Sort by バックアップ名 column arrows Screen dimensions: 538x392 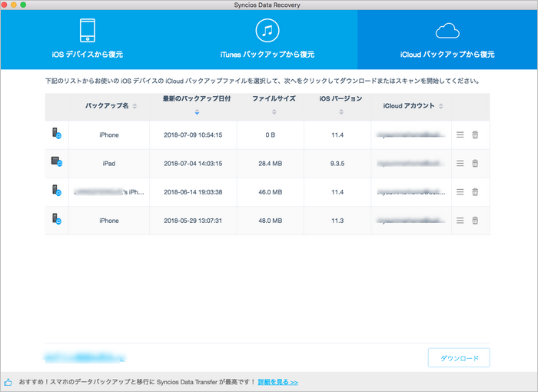pyautogui.click(x=134, y=106)
